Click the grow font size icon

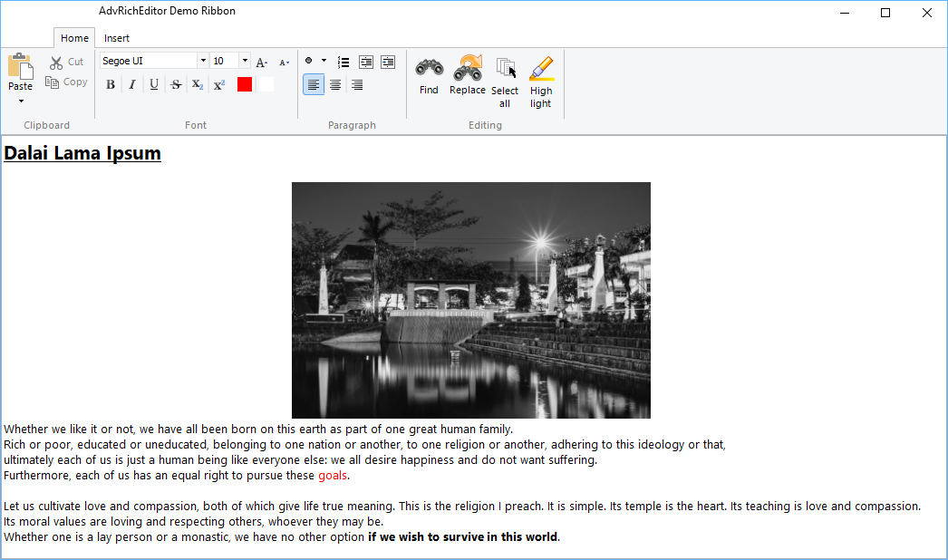261,62
